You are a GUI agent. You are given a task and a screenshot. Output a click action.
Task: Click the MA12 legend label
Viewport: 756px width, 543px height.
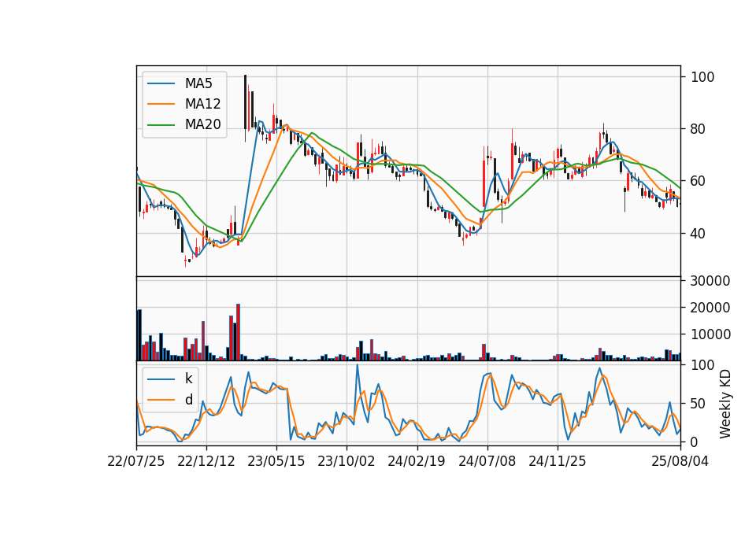(x=202, y=104)
